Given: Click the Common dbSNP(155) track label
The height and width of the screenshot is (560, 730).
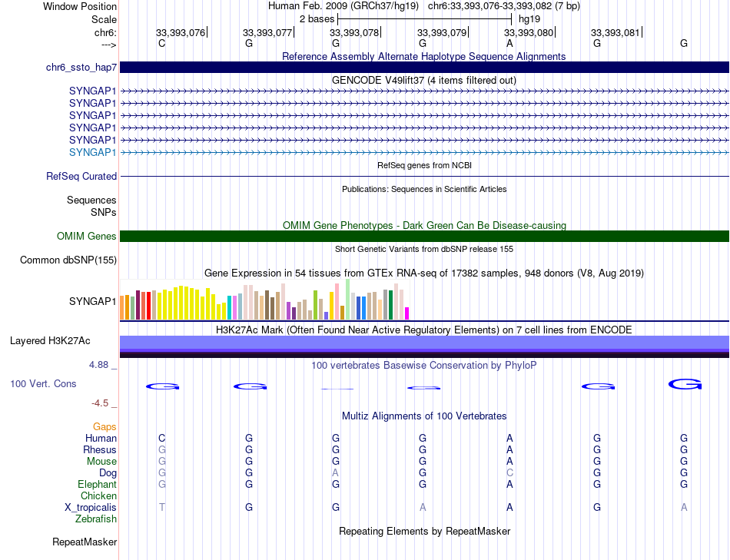Looking at the screenshot, I should pos(68,260).
